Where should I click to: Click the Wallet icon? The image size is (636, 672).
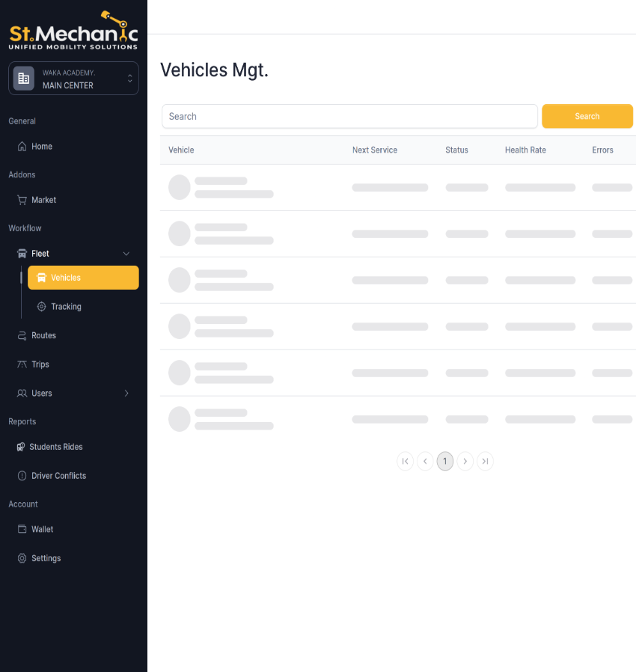pos(22,529)
